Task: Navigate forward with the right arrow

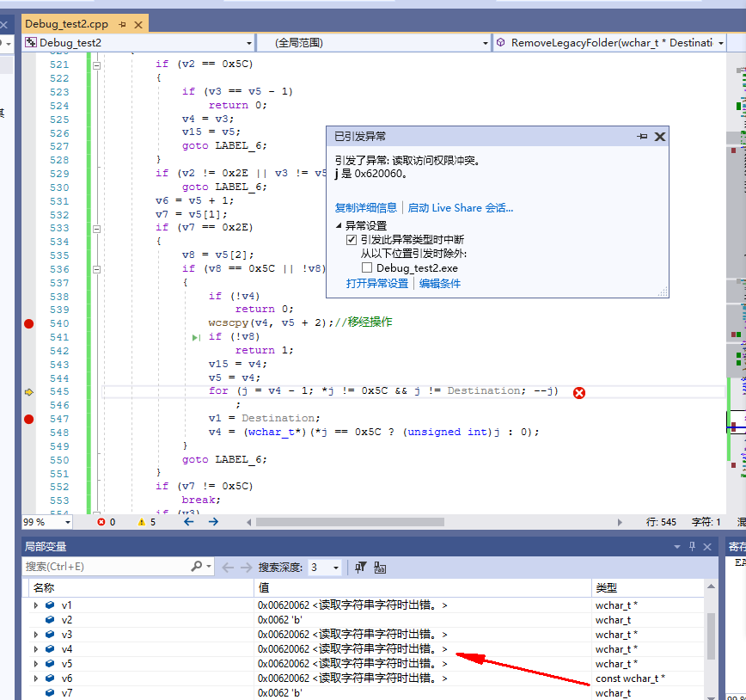Action: (x=213, y=522)
